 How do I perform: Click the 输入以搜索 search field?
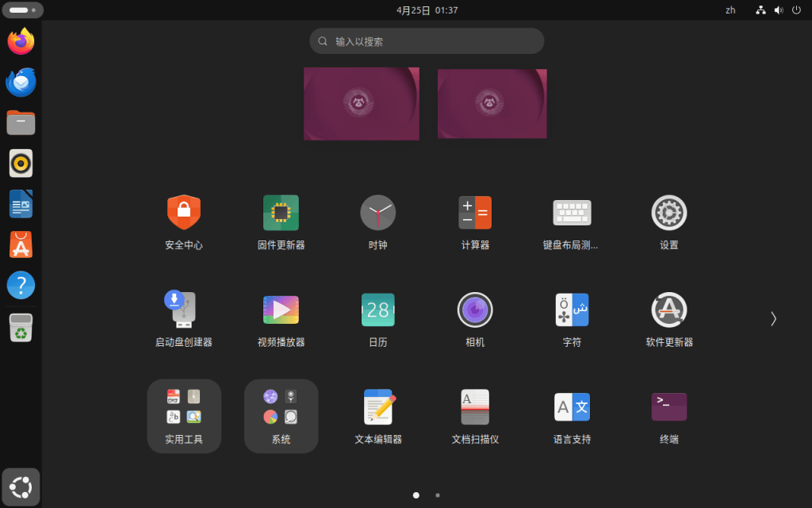tap(427, 41)
